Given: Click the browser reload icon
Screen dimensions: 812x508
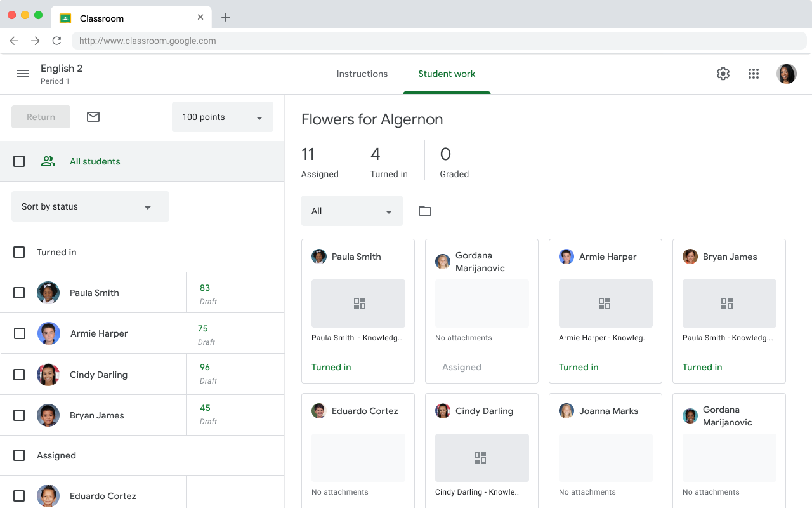Looking at the screenshot, I should click(x=56, y=40).
